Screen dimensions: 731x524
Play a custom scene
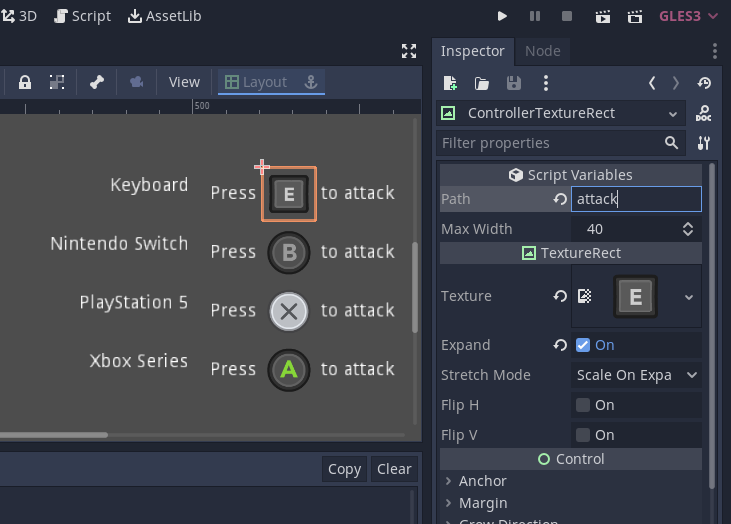click(635, 17)
